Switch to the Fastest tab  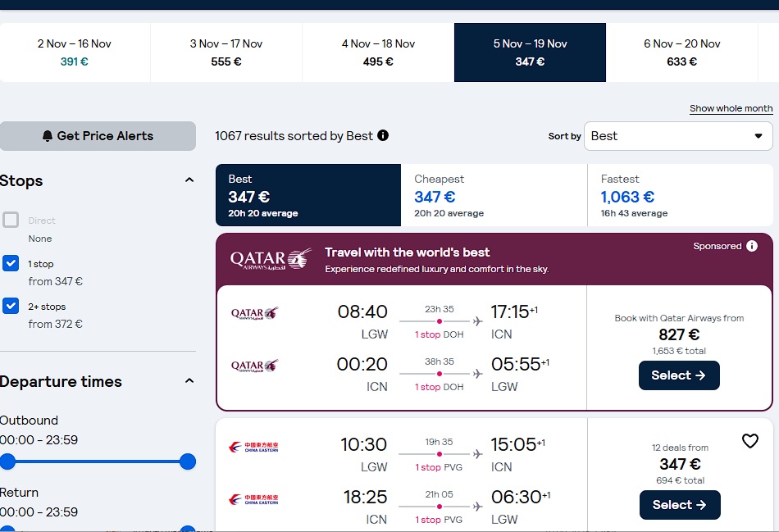[x=680, y=195]
